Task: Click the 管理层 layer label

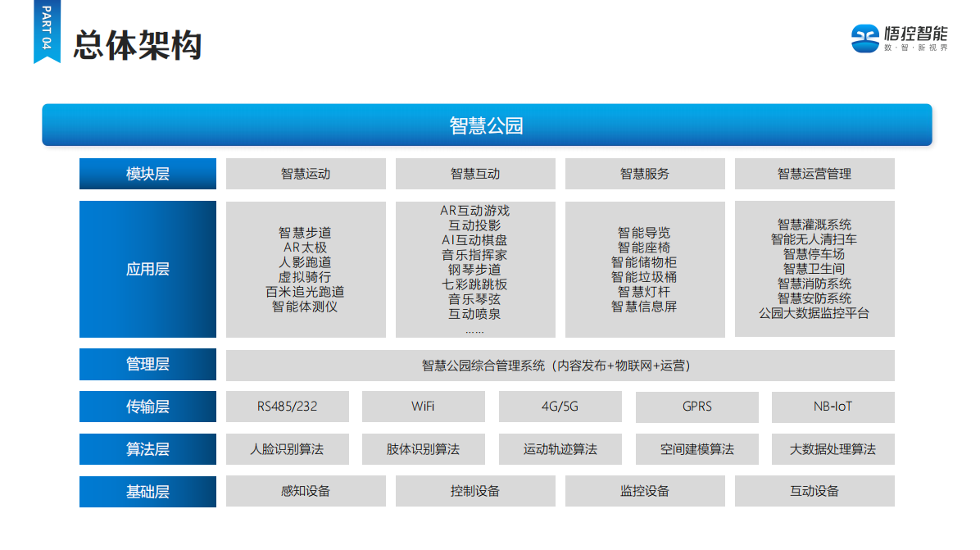Action: tap(147, 365)
